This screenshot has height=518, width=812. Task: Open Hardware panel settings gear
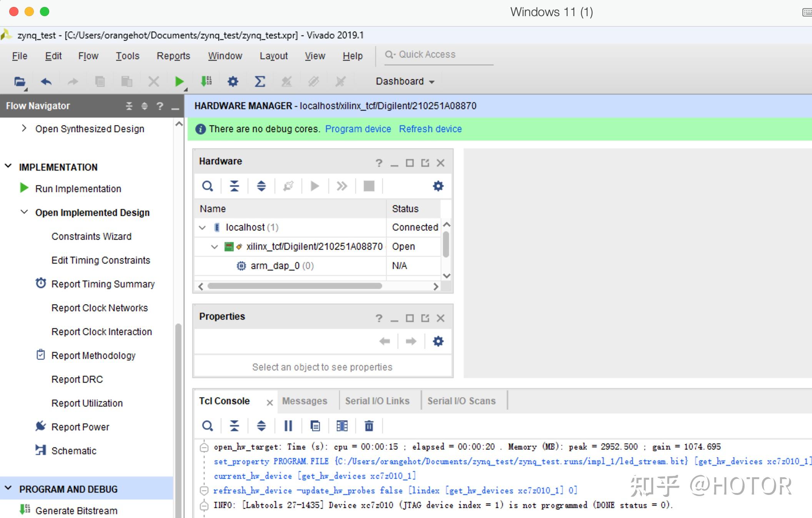pyautogui.click(x=438, y=186)
